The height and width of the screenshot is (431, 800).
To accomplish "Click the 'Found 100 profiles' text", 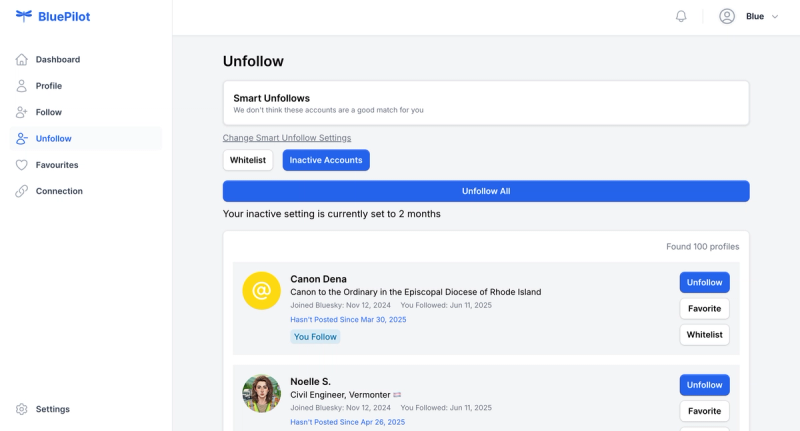I will coord(703,247).
